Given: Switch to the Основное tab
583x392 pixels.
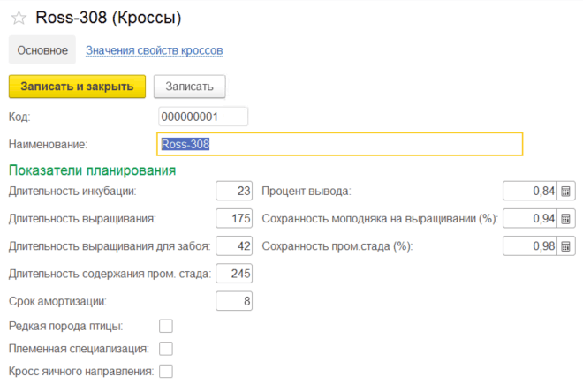Looking at the screenshot, I should click(42, 49).
